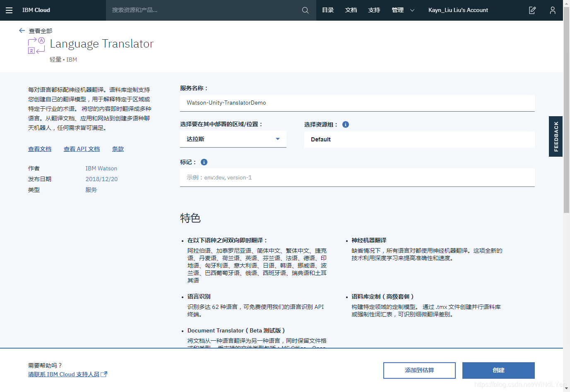Click the search magnifier icon

point(305,10)
